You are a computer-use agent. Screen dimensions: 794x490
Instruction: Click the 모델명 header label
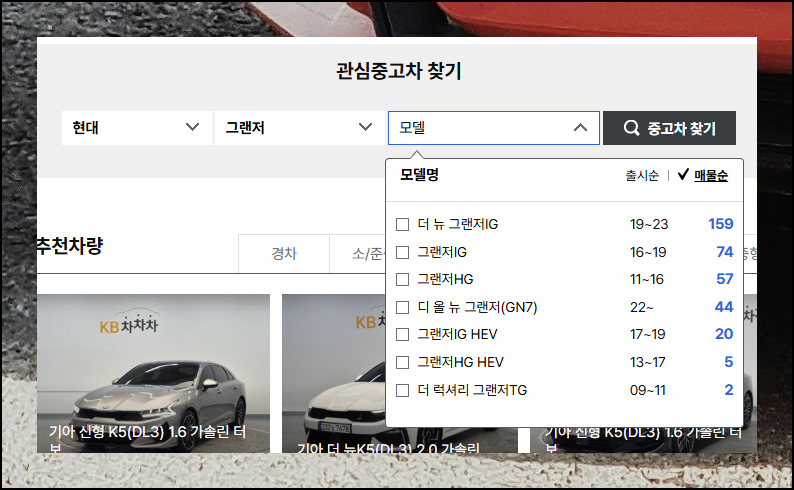click(419, 175)
